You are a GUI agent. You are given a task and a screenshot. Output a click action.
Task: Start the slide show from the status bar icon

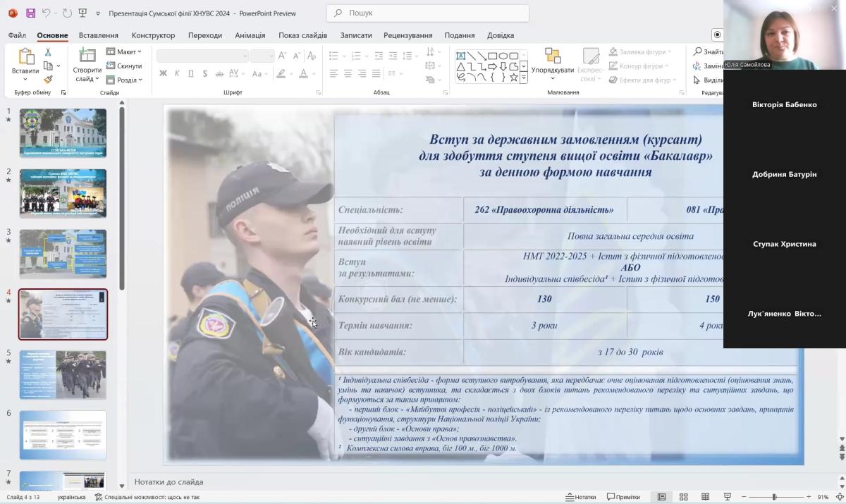pyautogui.click(x=728, y=497)
